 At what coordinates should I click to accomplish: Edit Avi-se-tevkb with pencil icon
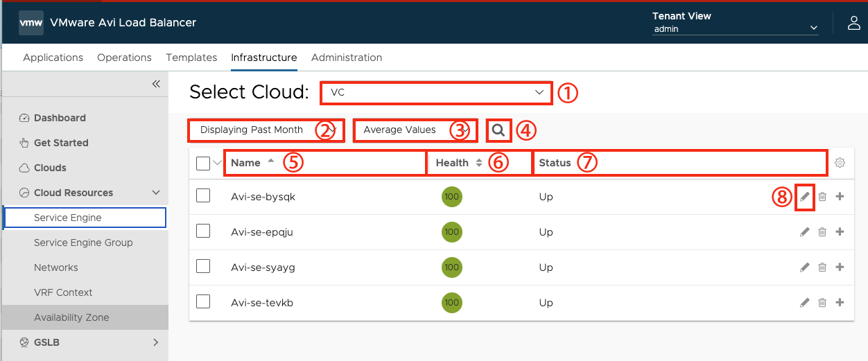point(804,303)
